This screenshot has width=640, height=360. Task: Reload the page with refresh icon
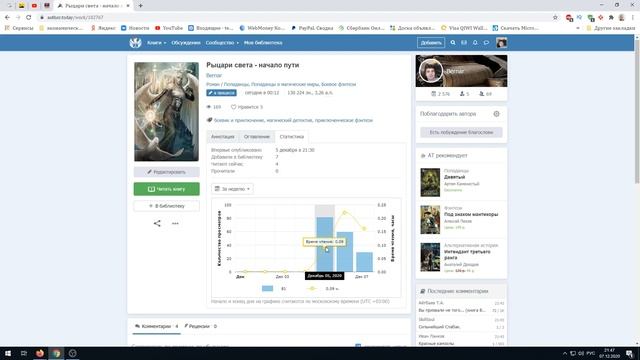pos(29,18)
